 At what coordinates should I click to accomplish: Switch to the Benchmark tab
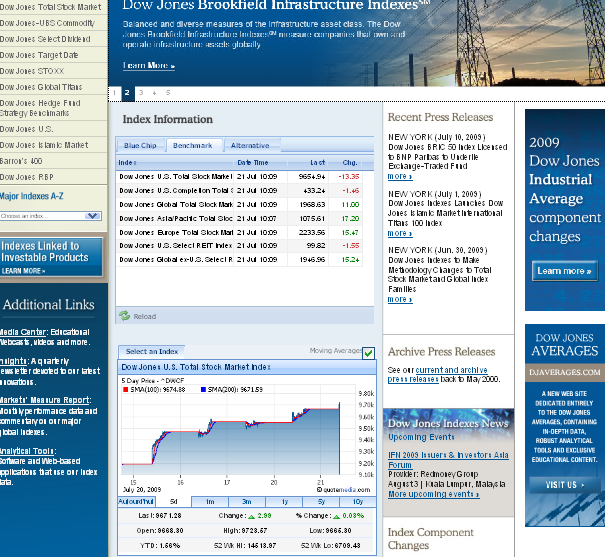[194, 145]
